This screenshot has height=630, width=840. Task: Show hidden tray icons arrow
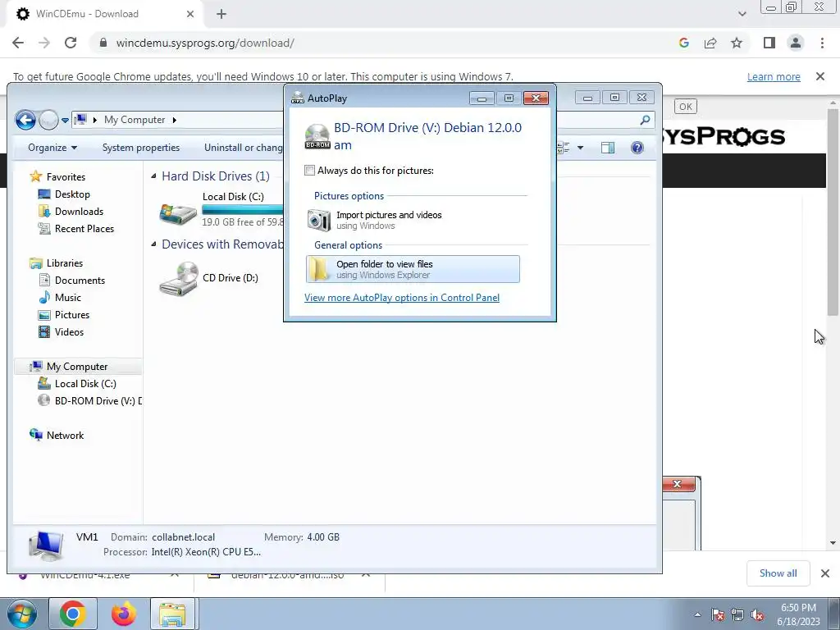pos(697,614)
